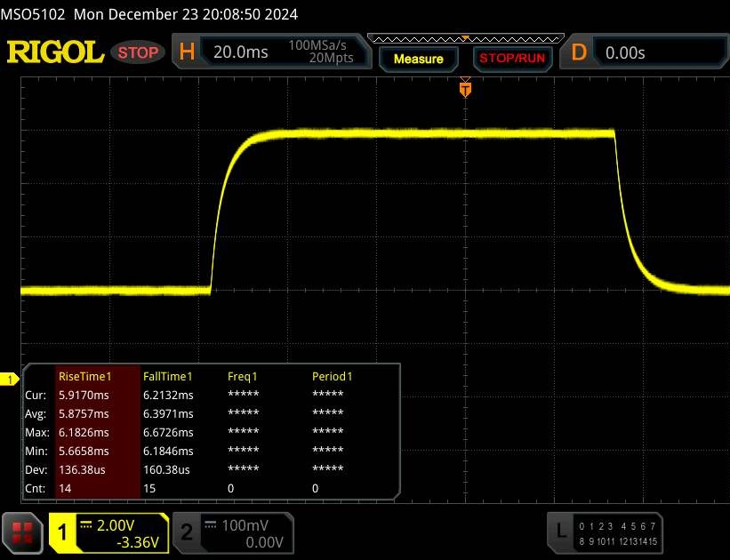Toggle acquisition with the STOP/RUN button
The width and height of the screenshot is (730, 560).
tap(512, 58)
